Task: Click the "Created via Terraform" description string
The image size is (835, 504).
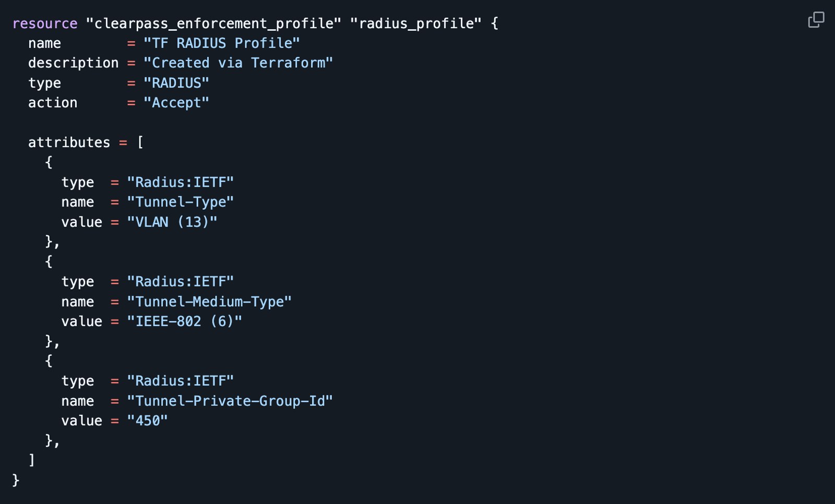Action: click(238, 63)
